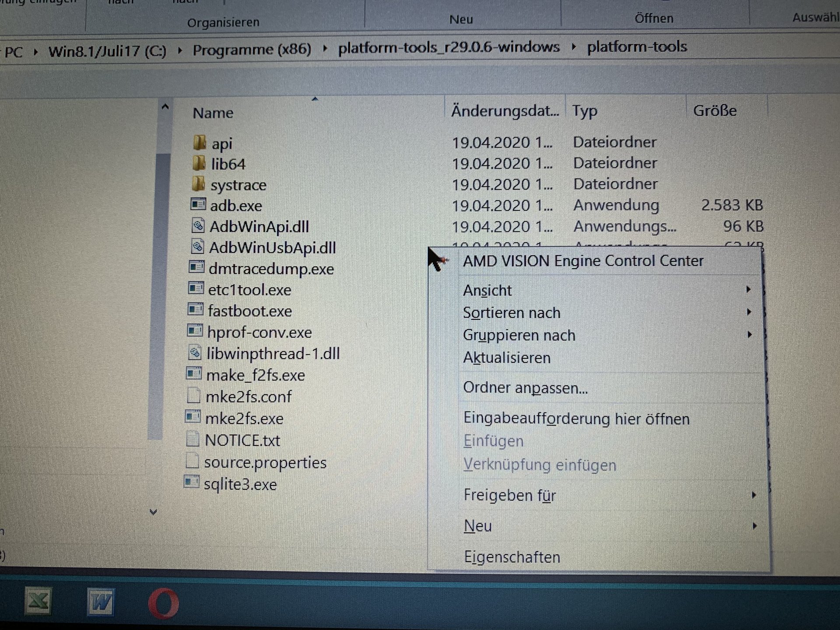840x630 pixels.
Task: Expand arrow after platform-tools_r29.0.6-windows
Action: (x=574, y=46)
